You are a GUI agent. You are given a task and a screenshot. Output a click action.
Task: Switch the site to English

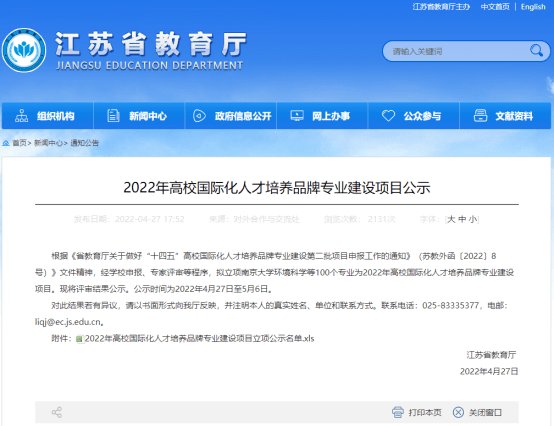(533, 7)
